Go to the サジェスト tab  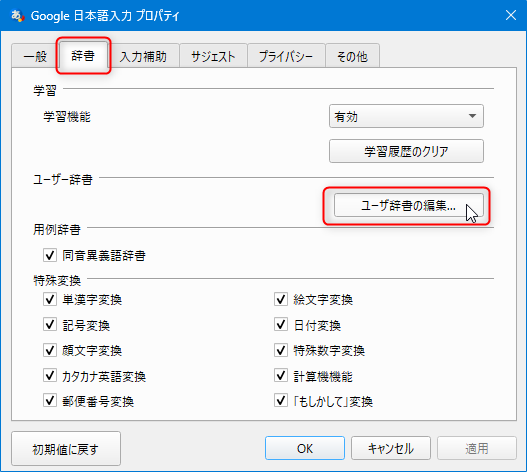tap(213, 56)
